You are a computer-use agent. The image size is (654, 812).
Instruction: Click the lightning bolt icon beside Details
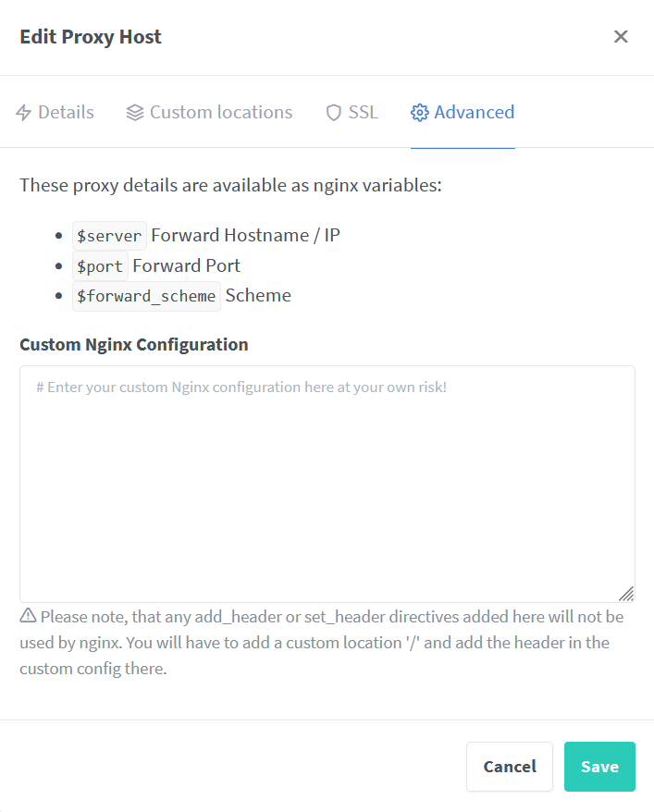click(x=23, y=112)
